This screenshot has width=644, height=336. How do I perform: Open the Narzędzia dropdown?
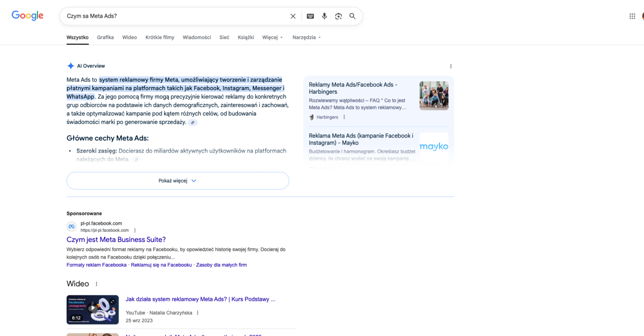coord(306,37)
